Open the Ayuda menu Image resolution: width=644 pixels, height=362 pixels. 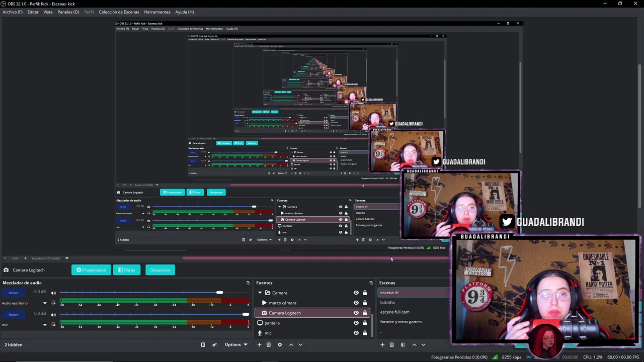pos(185,12)
